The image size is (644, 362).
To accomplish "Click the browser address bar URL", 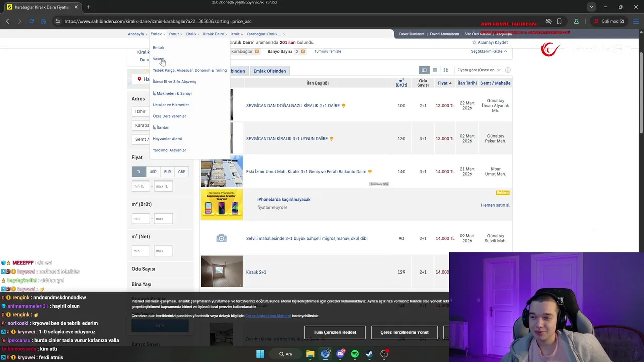I will click(158, 21).
